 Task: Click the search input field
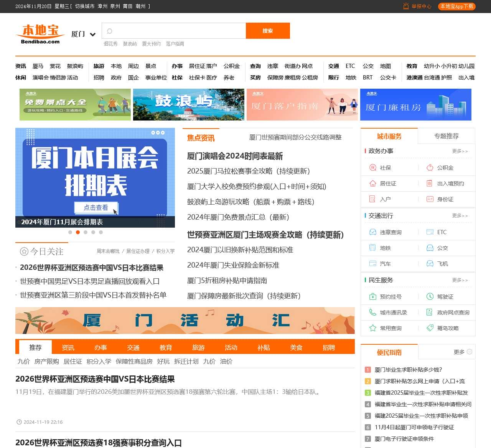[176, 31]
